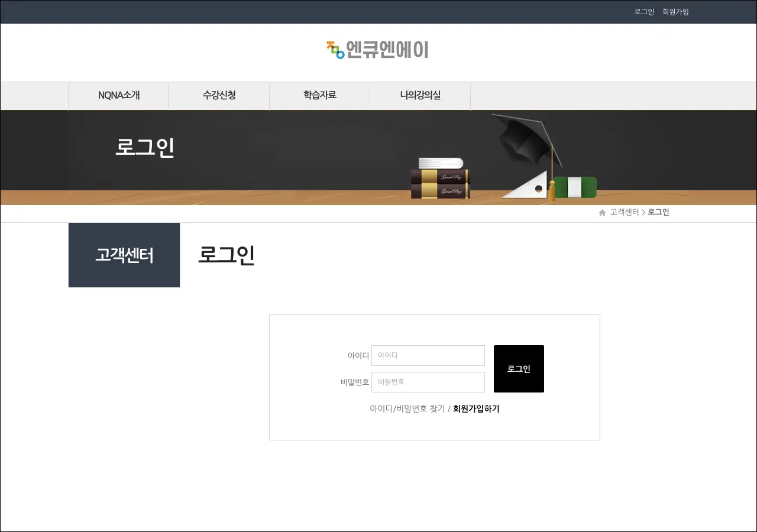
Task: Open 회원가입 link in top header bar
Action: pos(675,12)
